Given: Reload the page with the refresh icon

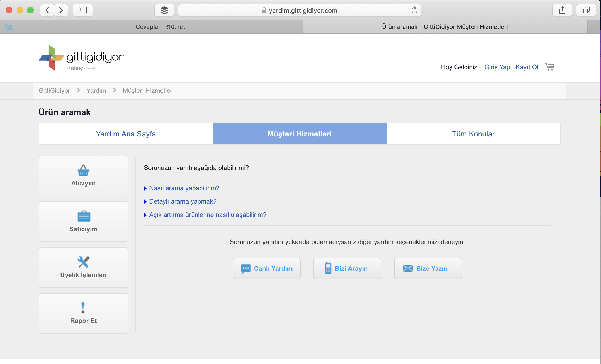Looking at the screenshot, I should point(414,10).
